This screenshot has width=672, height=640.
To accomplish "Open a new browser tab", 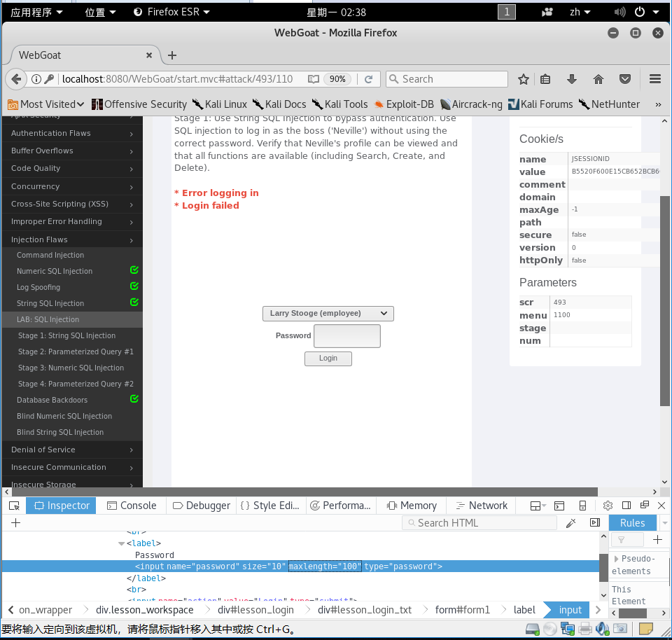I will click(172, 55).
